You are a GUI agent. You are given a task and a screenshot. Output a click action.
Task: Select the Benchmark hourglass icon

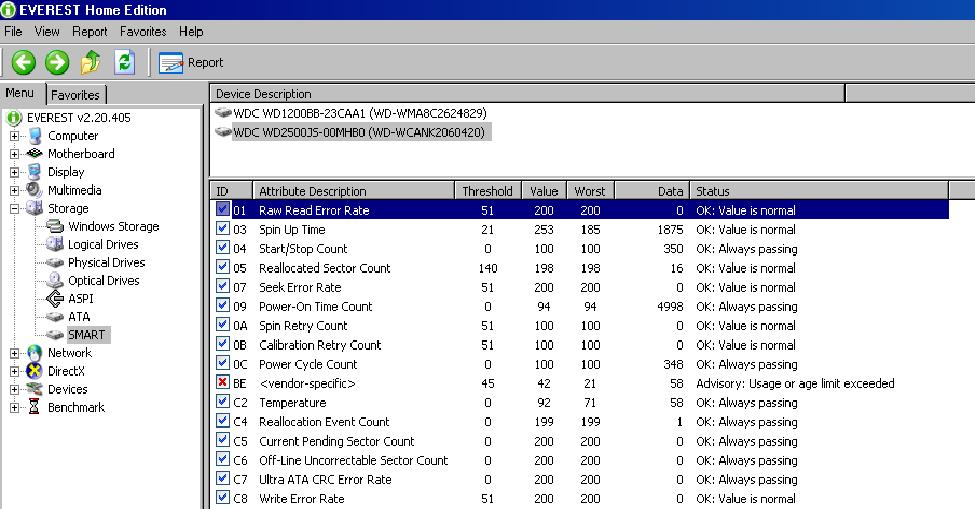[35, 407]
